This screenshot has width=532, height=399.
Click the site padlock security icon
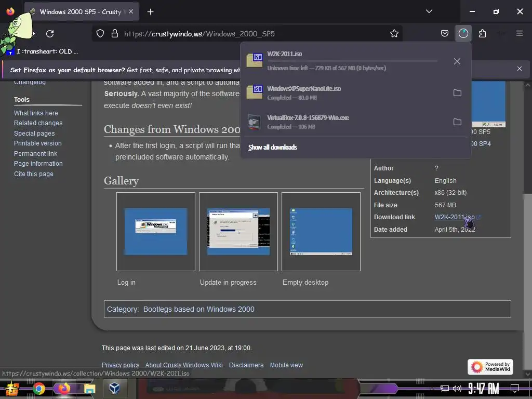click(115, 34)
